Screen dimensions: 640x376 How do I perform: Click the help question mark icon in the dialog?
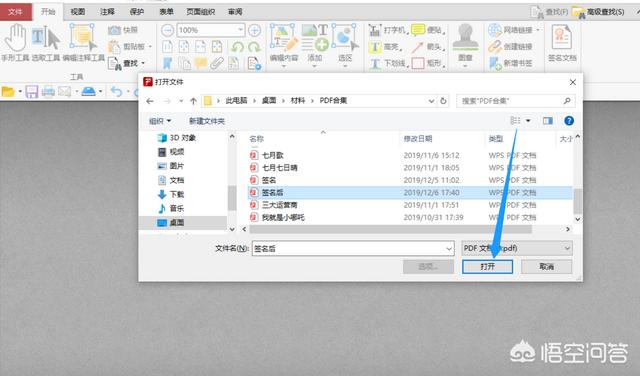click(569, 121)
